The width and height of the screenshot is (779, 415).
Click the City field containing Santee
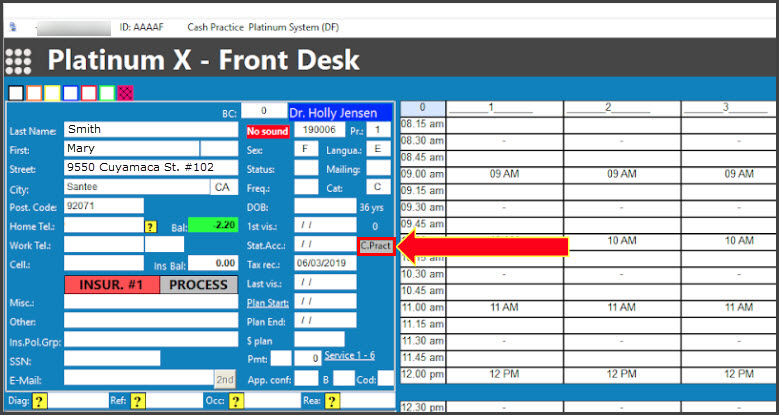(137, 187)
